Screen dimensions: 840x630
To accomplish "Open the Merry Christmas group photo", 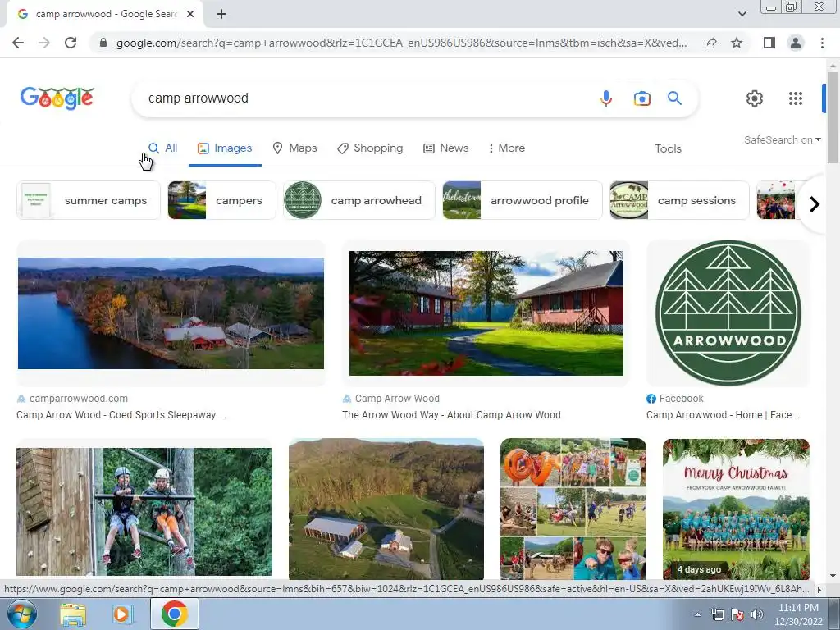I will tap(736, 509).
